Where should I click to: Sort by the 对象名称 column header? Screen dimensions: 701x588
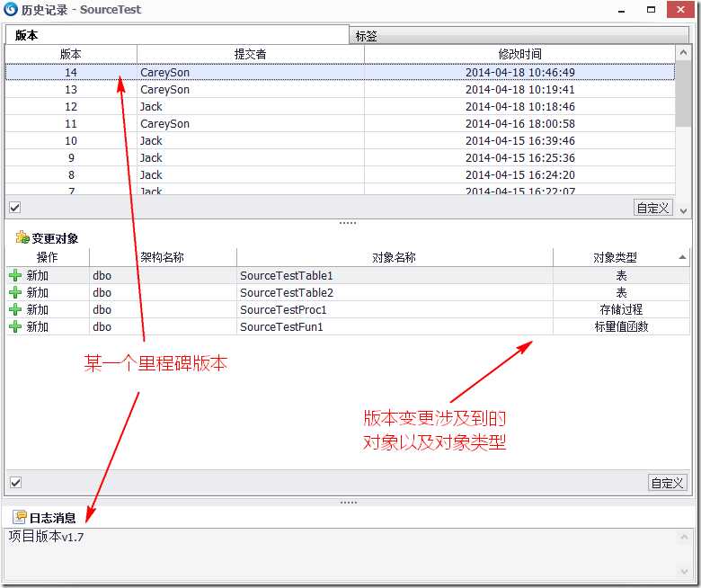coord(395,257)
